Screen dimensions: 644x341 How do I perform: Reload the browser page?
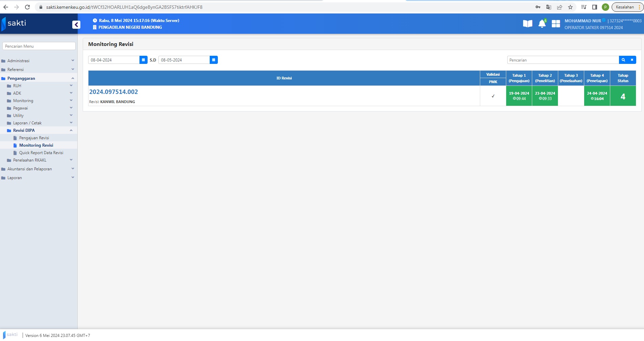(x=27, y=7)
